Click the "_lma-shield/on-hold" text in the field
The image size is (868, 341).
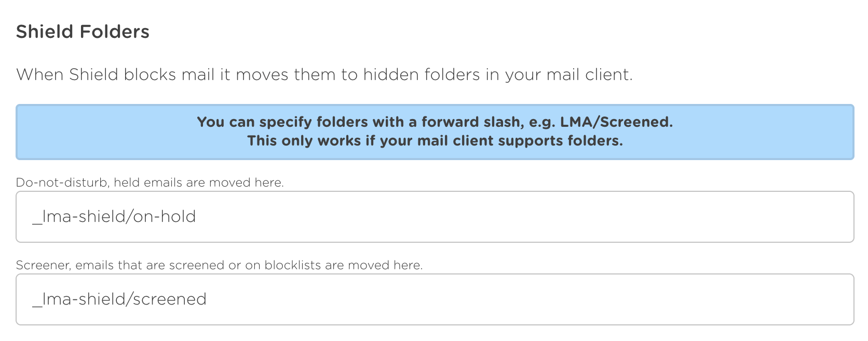tap(114, 217)
